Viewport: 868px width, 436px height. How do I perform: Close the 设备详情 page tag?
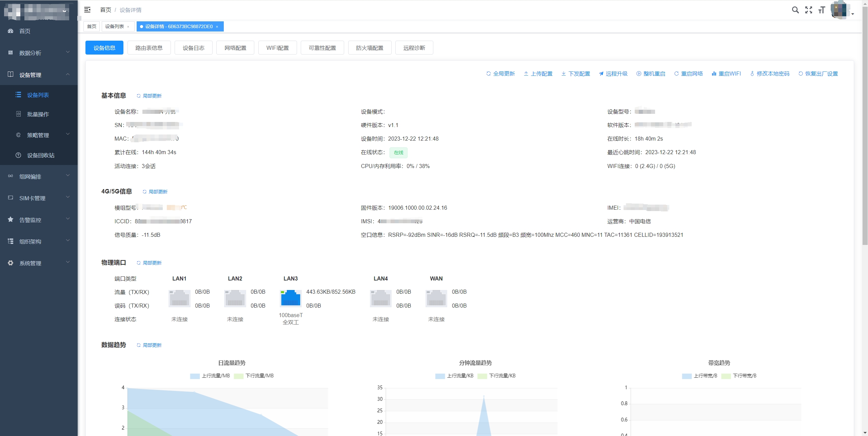pyautogui.click(x=217, y=27)
